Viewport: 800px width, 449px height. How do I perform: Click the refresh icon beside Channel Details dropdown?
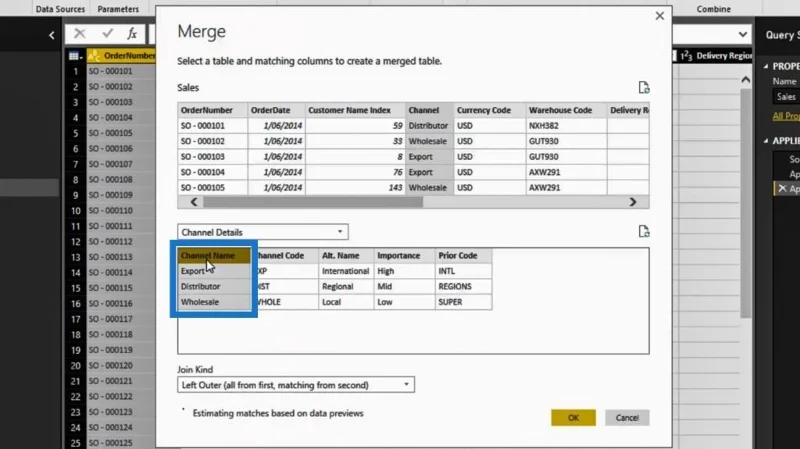click(x=644, y=231)
